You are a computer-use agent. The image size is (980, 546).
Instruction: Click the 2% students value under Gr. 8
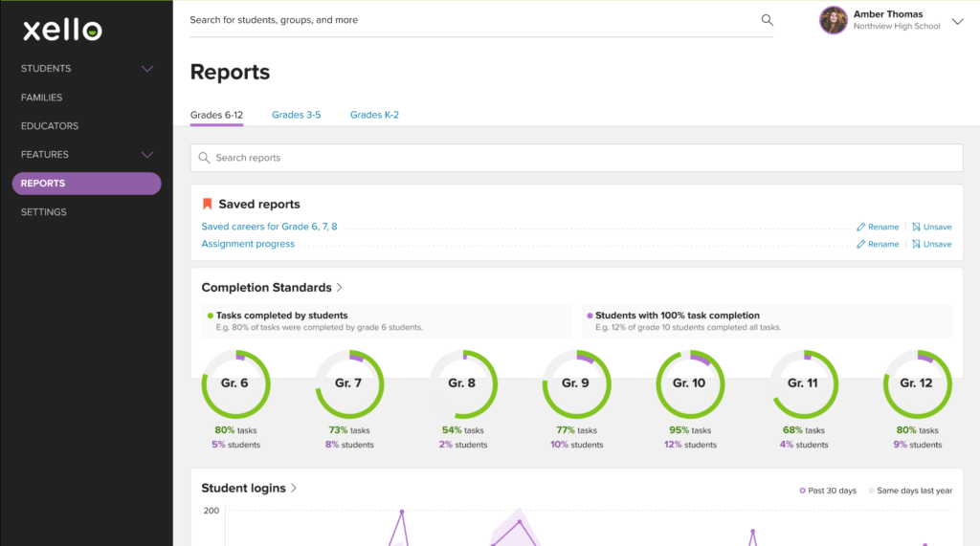[463, 445]
